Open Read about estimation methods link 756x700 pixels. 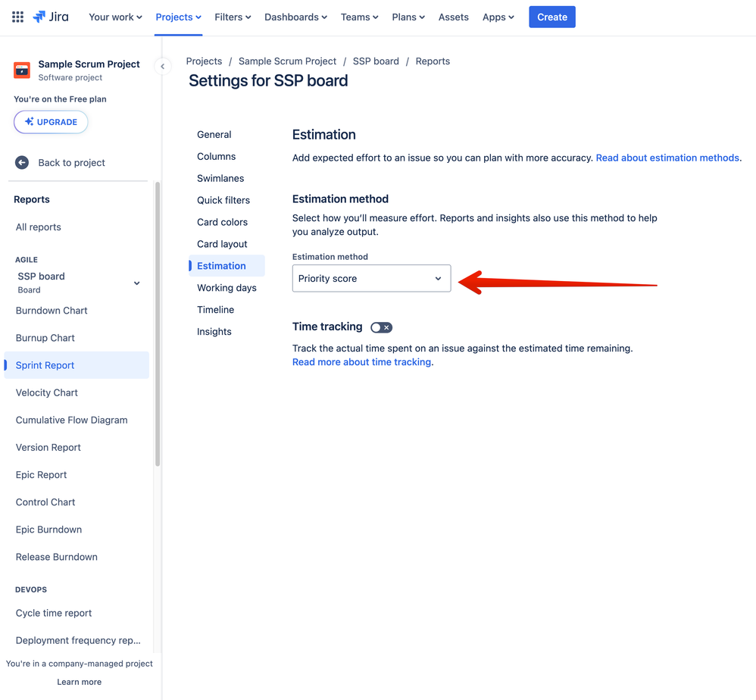tap(667, 158)
